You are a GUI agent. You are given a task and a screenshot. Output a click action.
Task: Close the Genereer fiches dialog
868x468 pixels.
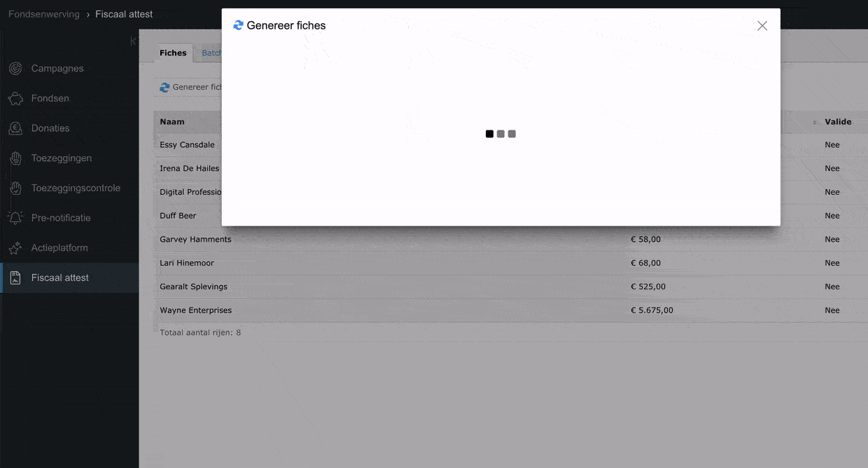coord(762,26)
